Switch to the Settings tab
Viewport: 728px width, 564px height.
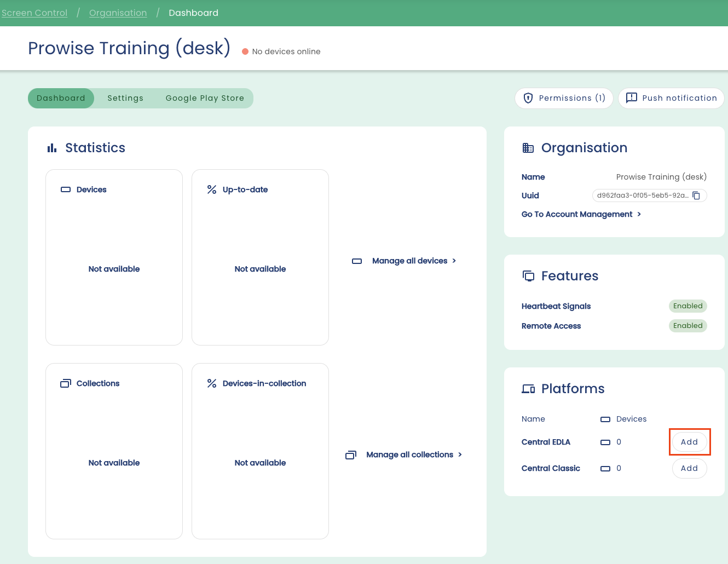[125, 98]
